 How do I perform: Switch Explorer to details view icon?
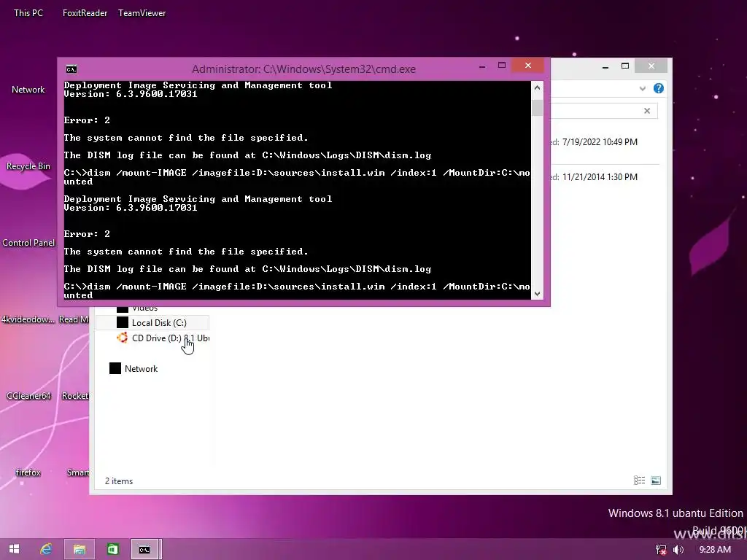tap(639, 481)
